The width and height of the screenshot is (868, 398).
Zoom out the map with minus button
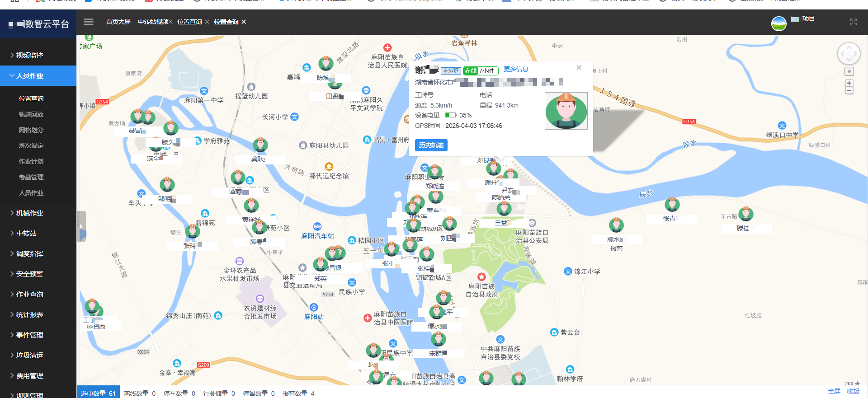click(x=849, y=91)
